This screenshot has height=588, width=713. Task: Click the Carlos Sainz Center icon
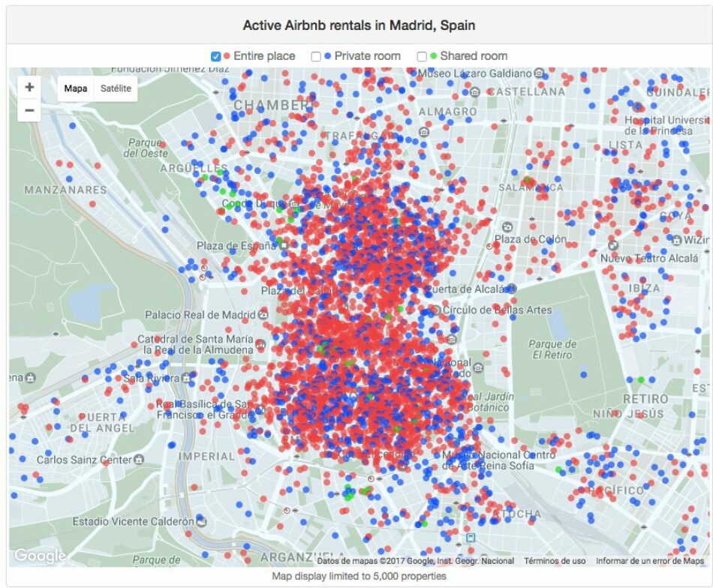[x=139, y=460]
